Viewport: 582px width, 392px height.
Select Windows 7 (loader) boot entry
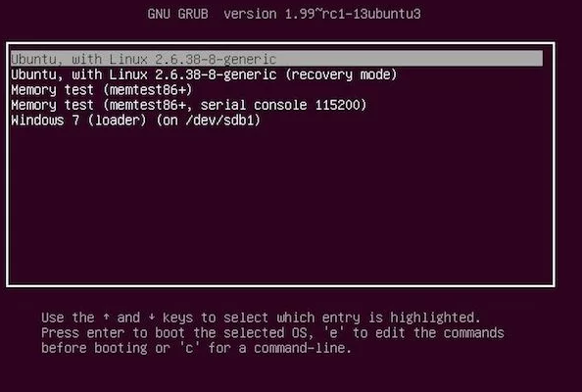136,121
